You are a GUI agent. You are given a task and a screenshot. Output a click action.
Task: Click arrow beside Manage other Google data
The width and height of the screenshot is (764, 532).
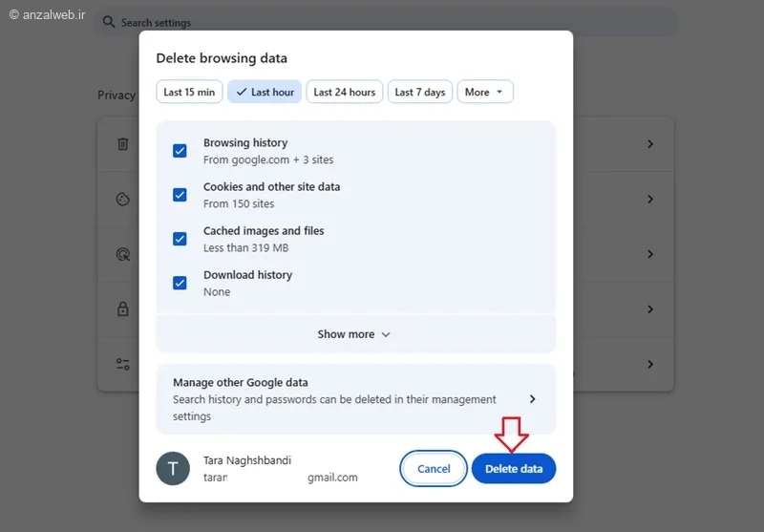click(x=532, y=399)
